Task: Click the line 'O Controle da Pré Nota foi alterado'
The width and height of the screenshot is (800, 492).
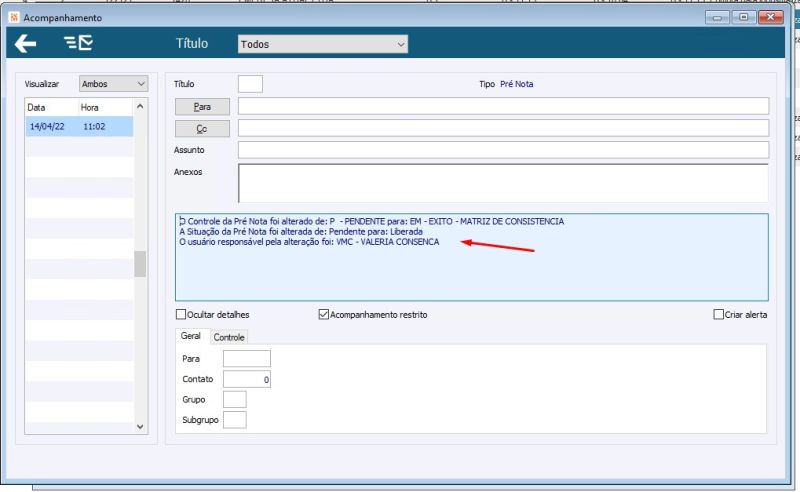Action: (x=371, y=222)
